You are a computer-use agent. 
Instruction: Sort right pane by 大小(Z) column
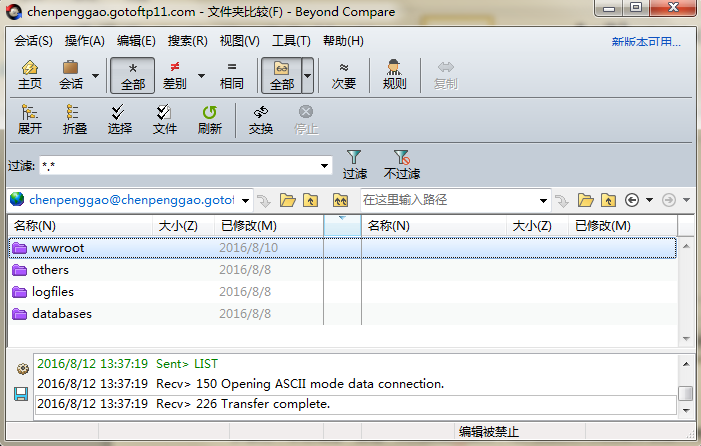click(x=537, y=226)
